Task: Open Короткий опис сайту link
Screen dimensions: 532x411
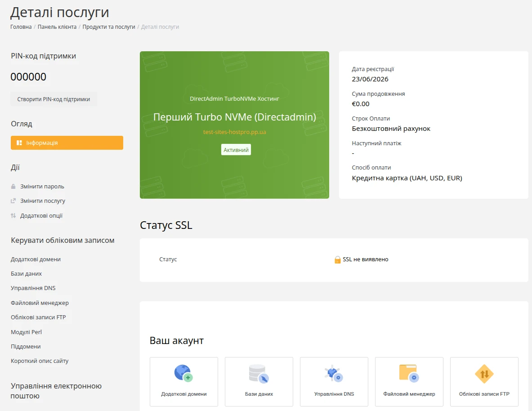Action: [40, 361]
